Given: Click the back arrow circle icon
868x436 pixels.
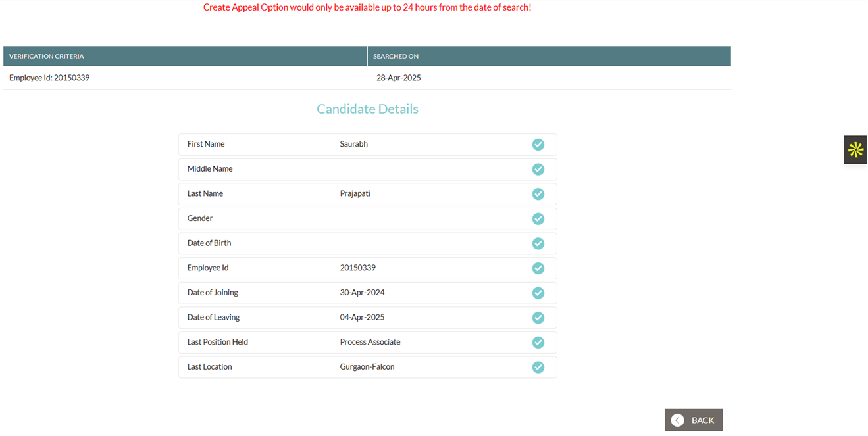Looking at the screenshot, I should (677, 420).
